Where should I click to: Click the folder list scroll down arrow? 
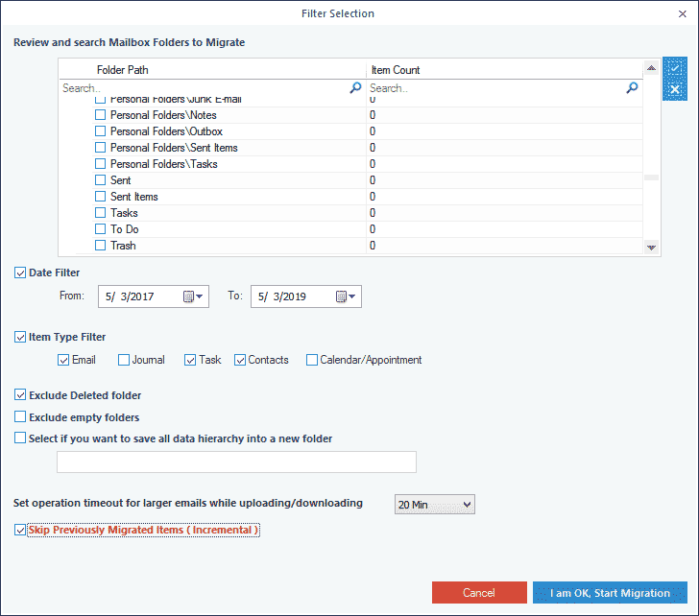pyautogui.click(x=651, y=248)
